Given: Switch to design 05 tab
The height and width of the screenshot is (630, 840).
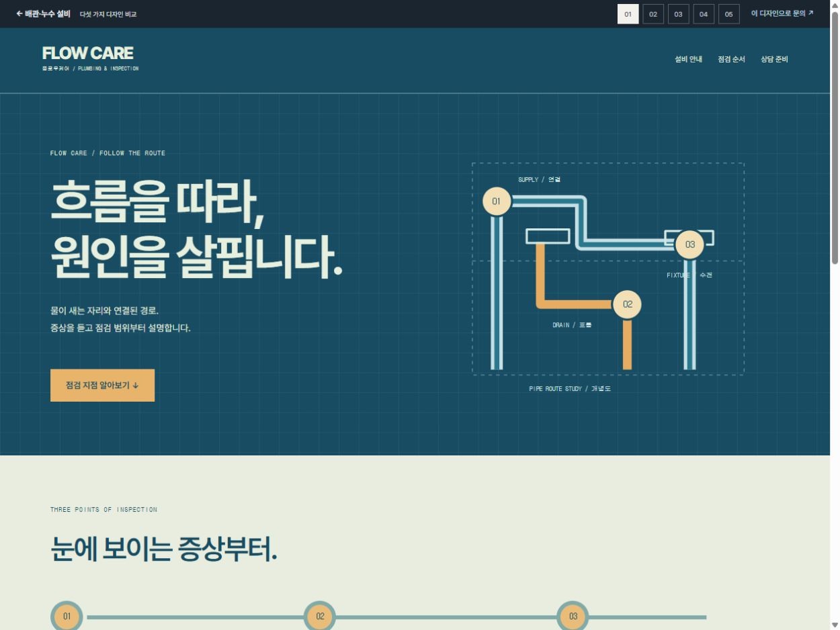Looking at the screenshot, I should pyautogui.click(x=729, y=14).
